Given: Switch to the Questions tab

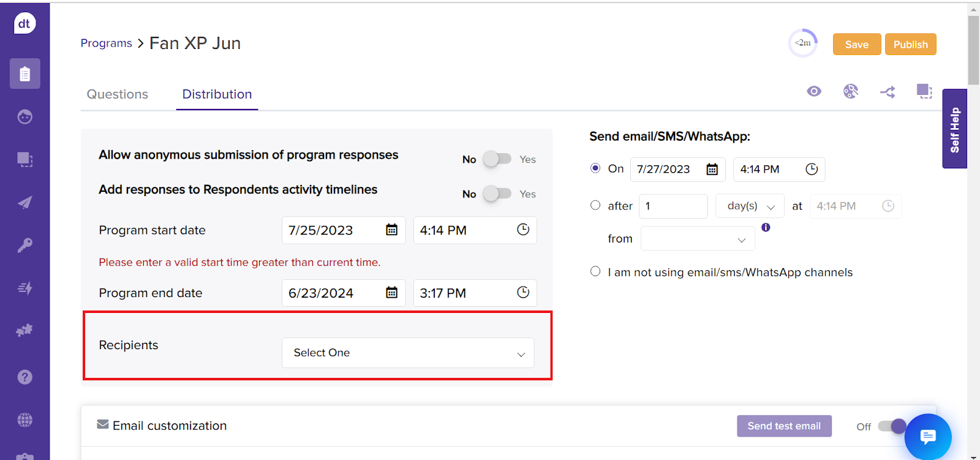Looking at the screenshot, I should pyautogui.click(x=118, y=94).
